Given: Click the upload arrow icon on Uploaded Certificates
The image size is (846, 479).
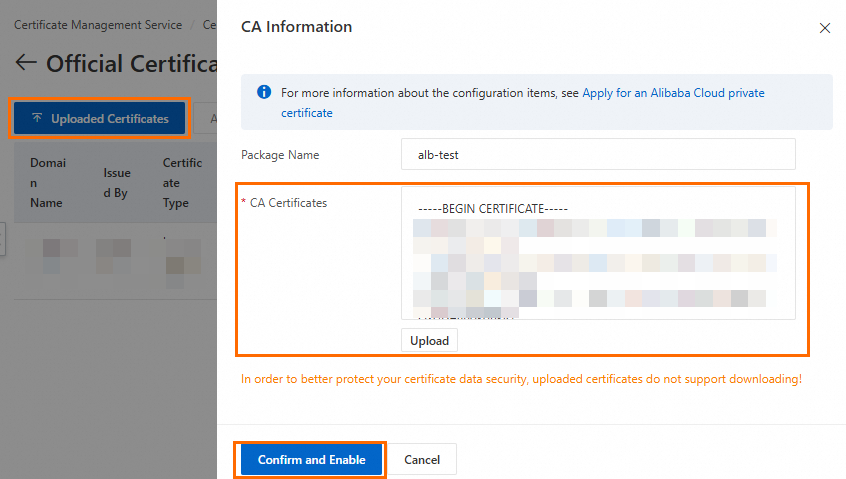Looking at the screenshot, I should (x=37, y=118).
